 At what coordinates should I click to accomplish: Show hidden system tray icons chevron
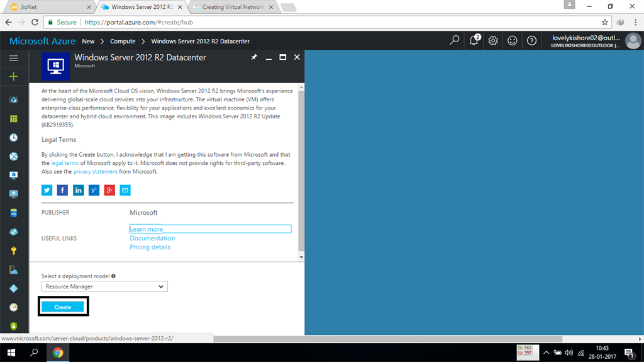click(x=547, y=353)
